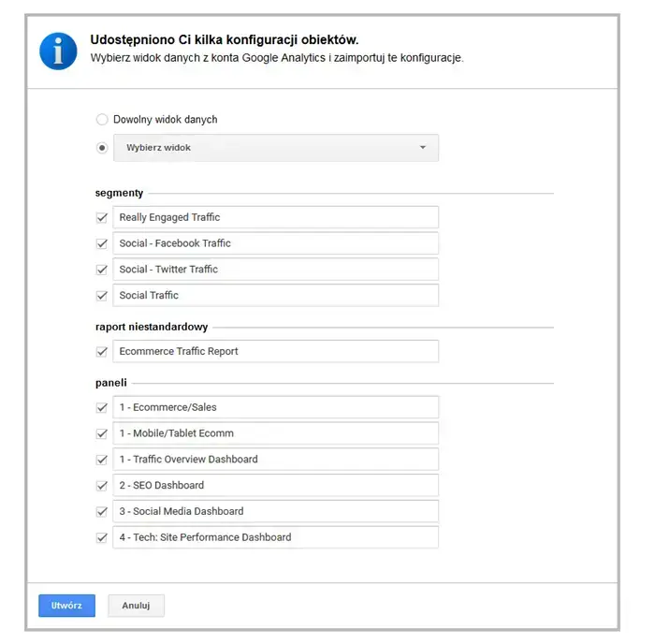Click the blue information icon
Image resolution: width=655 pixels, height=644 pixels.
tap(58, 51)
